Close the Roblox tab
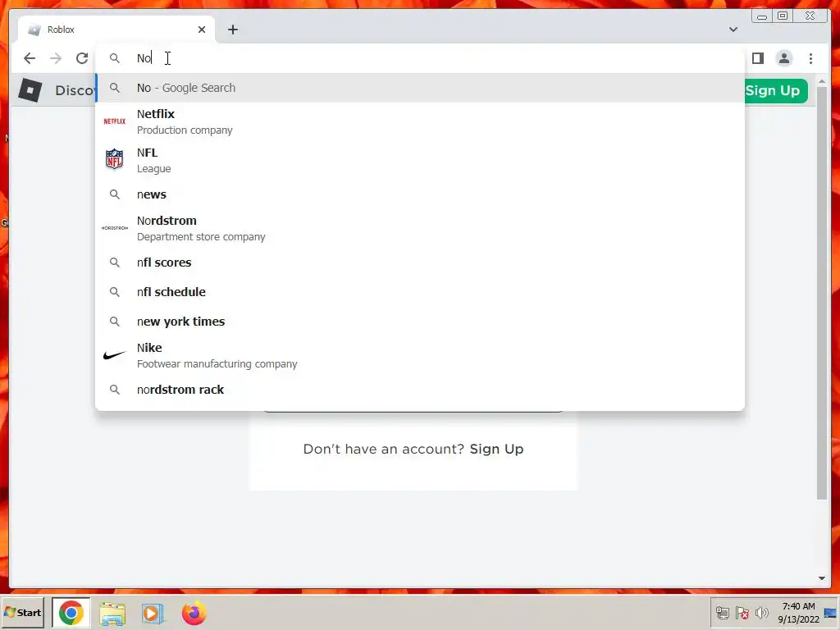This screenshot has width=840, height=630. [x=202, y=30]
